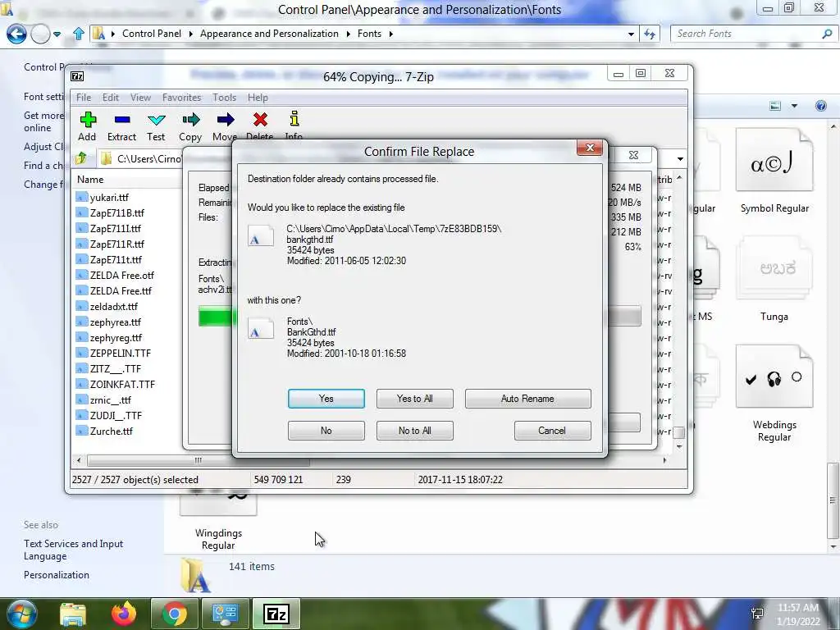This screenshot has height=630, width=840.
Task: Click Yes to All button
Action: coord(414,399)
